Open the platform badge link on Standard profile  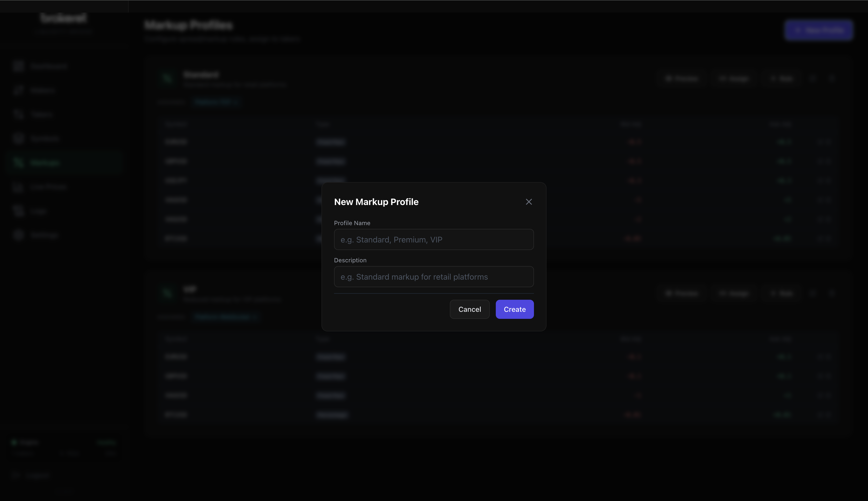(x=216, y=102)
